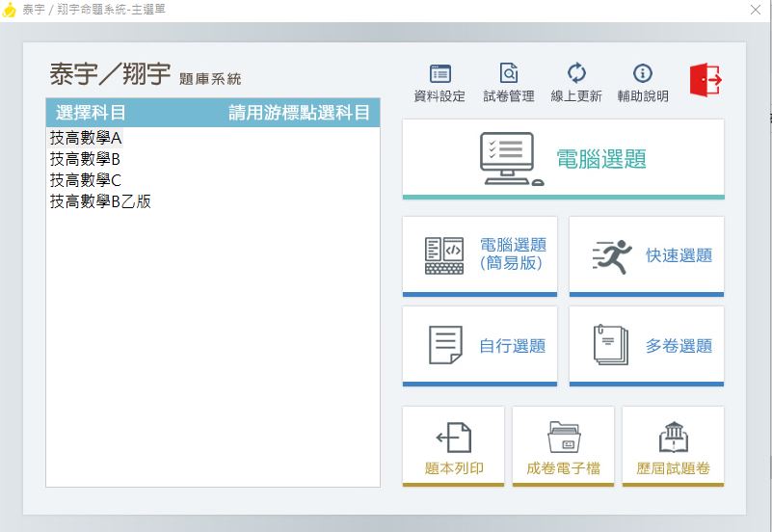Click the app icon in title bar
Viewport: 772px width, 532px height.
(x=10, y=10)
